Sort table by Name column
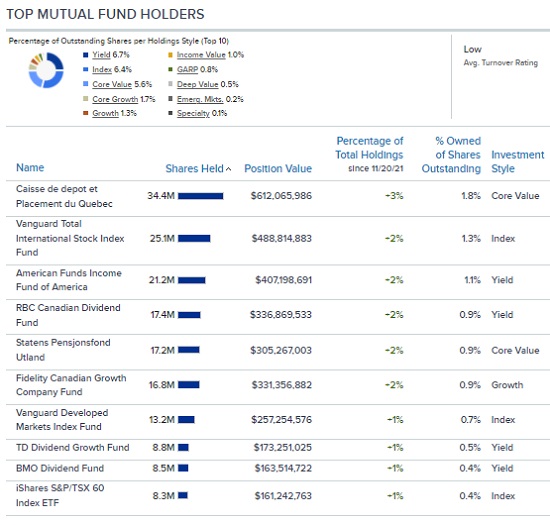Image resolution: width=550 pixels, height=525 pixels. (x=30, y=168)
